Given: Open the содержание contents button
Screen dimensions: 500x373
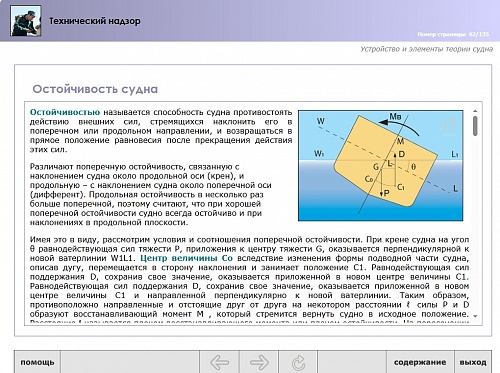Looking at the screenshot, I should [x=420, y=362].
